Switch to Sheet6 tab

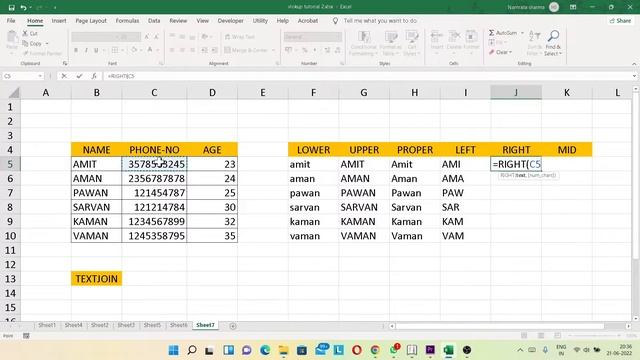pyautogui.click(x=178, y=325)
